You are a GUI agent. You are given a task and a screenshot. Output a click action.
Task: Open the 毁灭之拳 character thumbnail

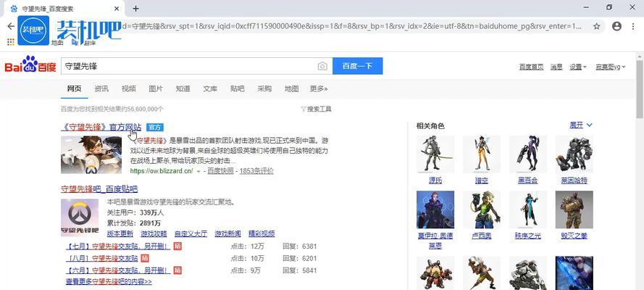574,210
